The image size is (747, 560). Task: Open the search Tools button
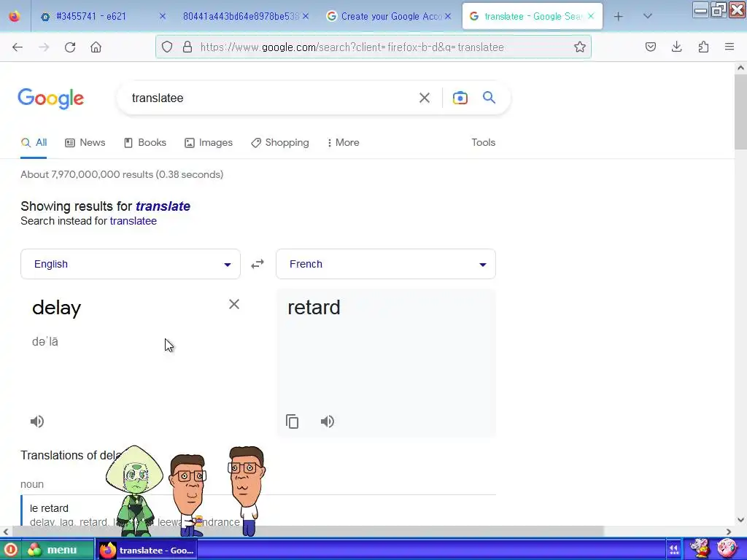tap(483, 142)
